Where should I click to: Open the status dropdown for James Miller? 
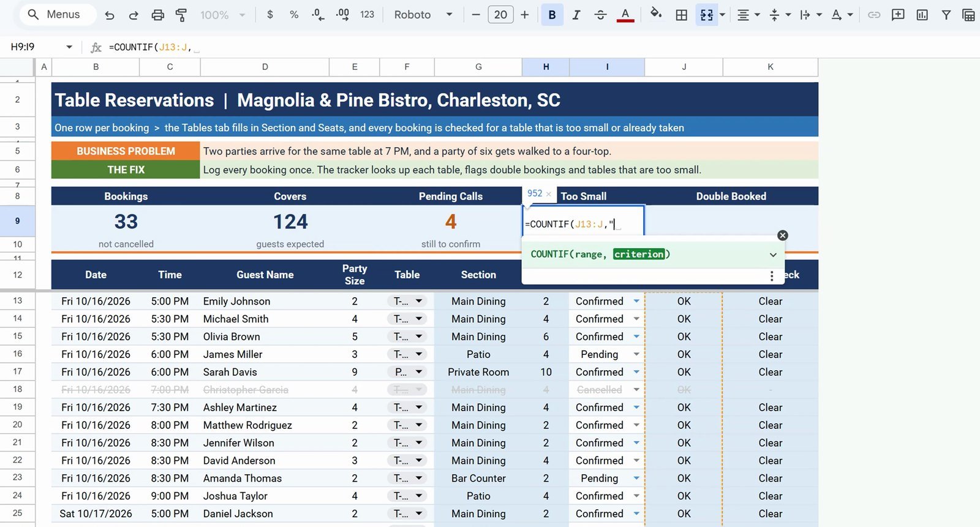[636, 354]
